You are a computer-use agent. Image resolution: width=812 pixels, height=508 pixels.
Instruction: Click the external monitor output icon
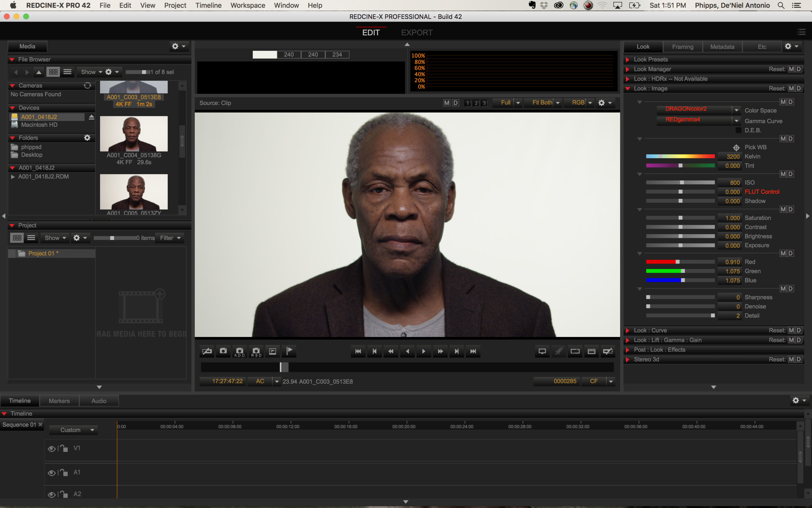pos(542,351)
